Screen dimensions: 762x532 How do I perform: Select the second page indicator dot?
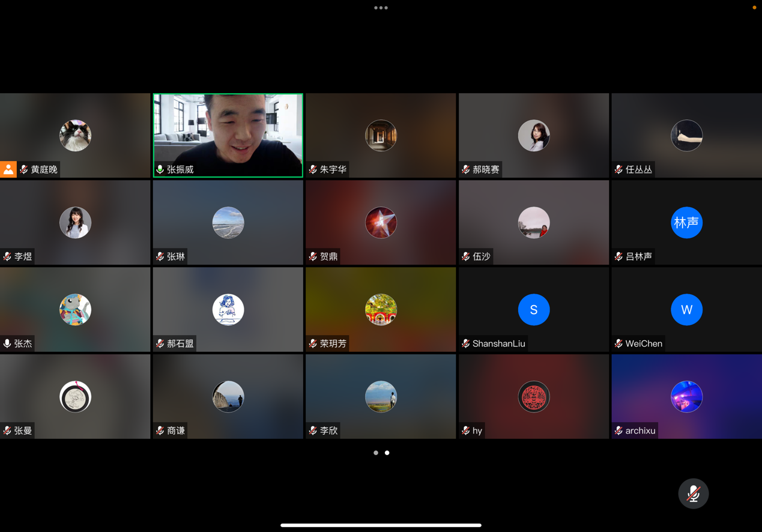pyautogui.click(x=387, y=453)
